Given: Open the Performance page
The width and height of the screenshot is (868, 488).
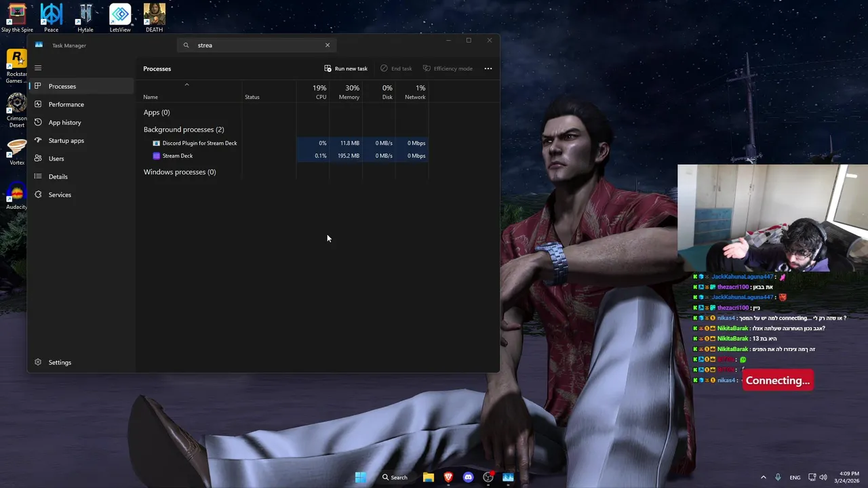Looking at the screenshot, I should (66, 104).
